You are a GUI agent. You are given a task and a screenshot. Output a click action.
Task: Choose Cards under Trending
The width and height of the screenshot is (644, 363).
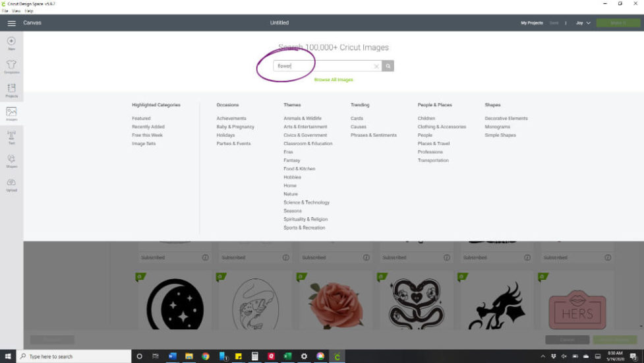coord(357,118)
